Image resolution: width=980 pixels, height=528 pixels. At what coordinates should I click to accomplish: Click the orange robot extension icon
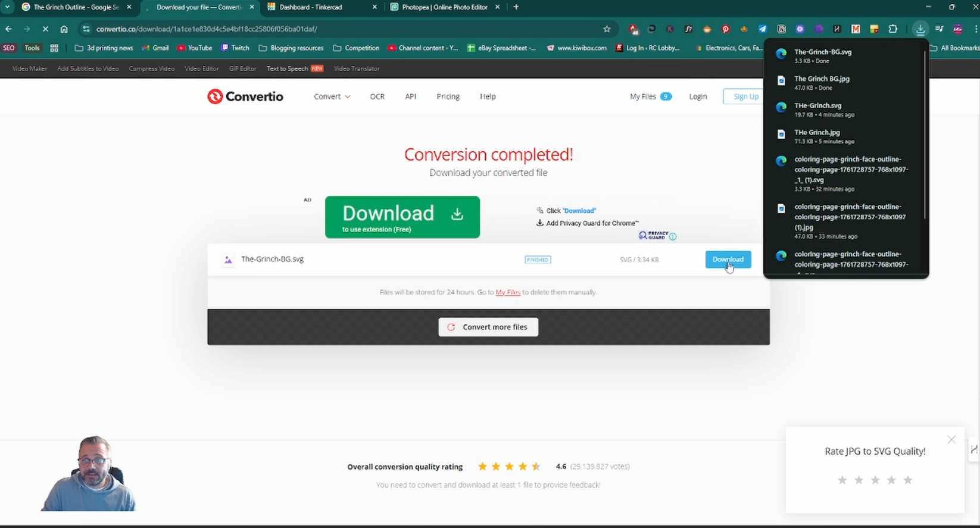pyautogui.click(x=707, y=29)
